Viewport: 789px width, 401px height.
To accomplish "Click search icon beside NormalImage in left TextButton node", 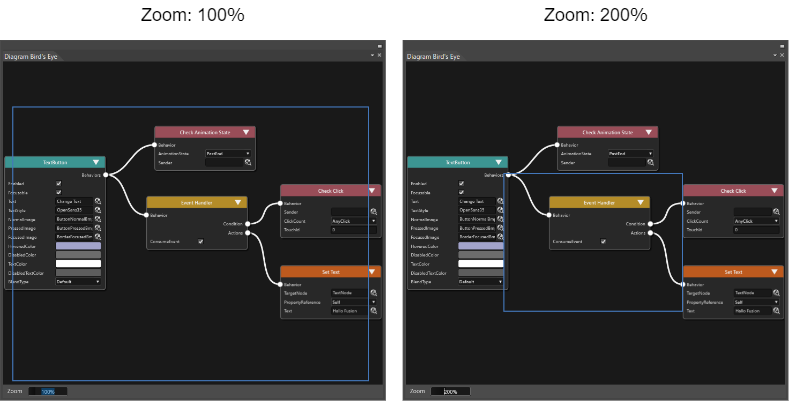I will (x=98, y=219).
